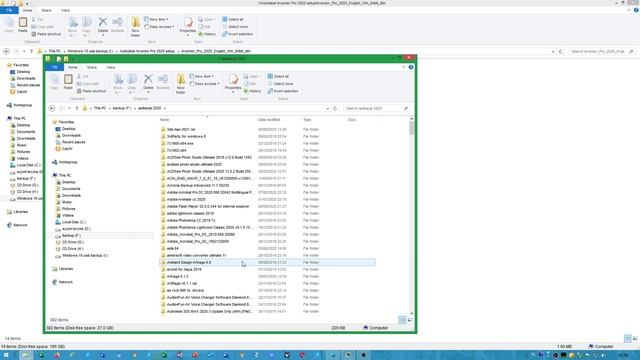Click Copy to in the front window ribbon
The width and height of the screenshot is (640, 360).
(x=132, y=84)
